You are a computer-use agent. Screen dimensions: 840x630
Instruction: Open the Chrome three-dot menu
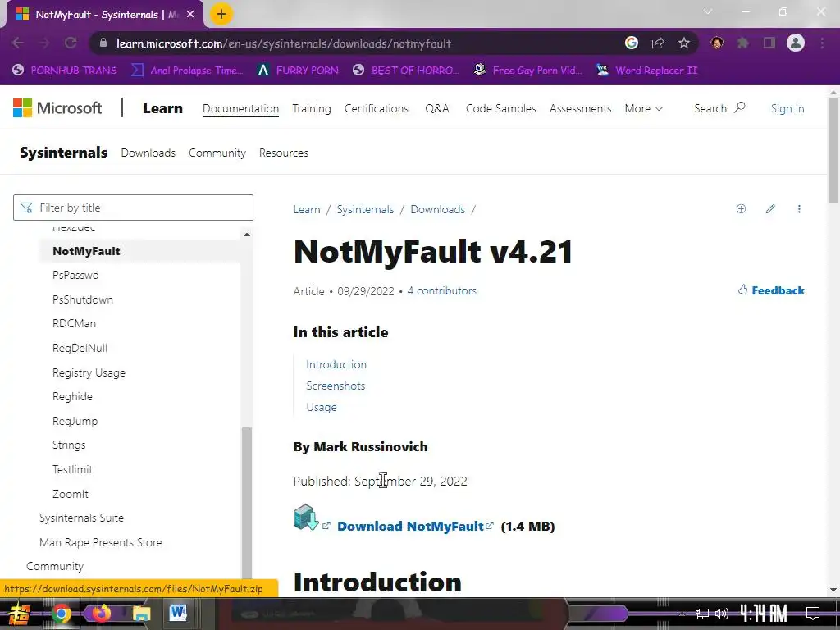822,43
